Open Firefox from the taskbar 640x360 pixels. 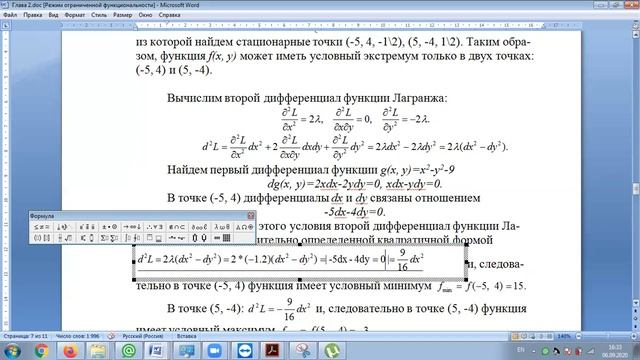70,351
